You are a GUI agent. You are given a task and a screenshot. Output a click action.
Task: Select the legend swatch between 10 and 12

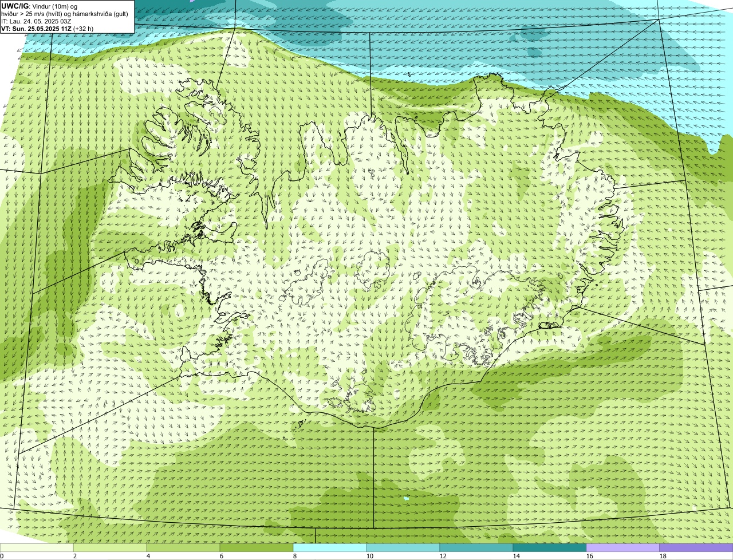click(403, 548)
